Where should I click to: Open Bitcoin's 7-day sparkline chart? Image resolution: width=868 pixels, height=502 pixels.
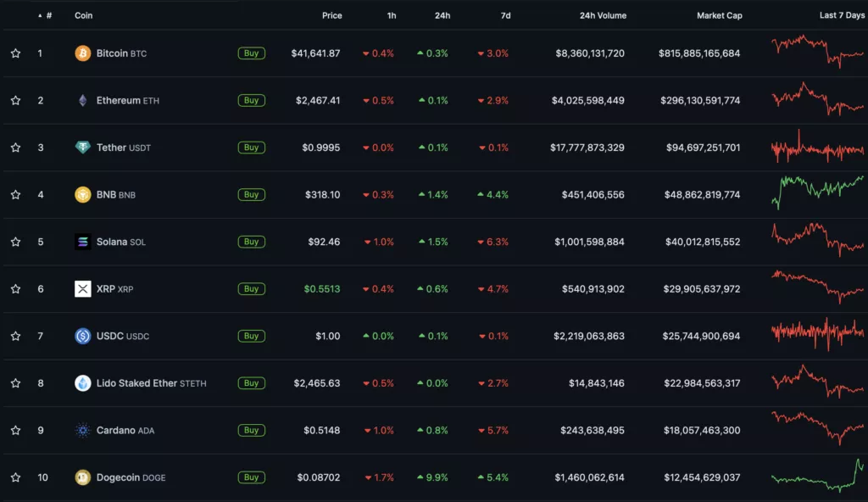[817, 52]
